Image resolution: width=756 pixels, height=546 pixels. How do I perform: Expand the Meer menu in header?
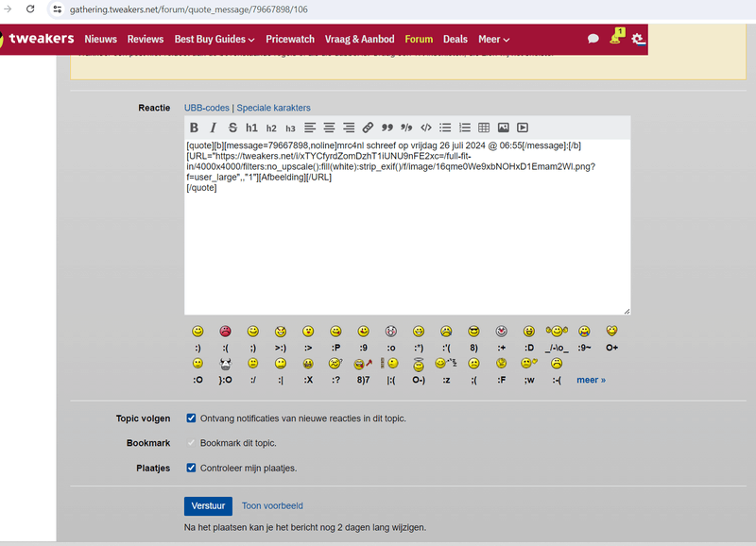(x=493, y=39)
